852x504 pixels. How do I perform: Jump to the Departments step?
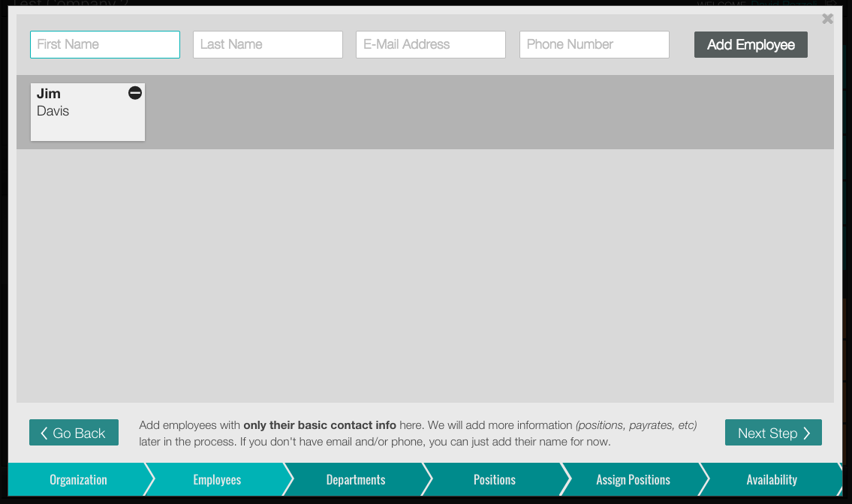(x=356, y=479)
